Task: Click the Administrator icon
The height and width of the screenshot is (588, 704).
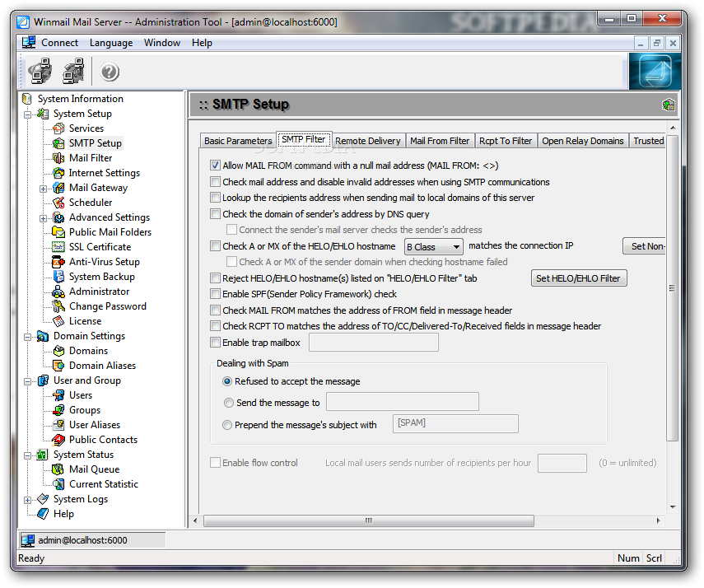Action: [x=58, y=292]
